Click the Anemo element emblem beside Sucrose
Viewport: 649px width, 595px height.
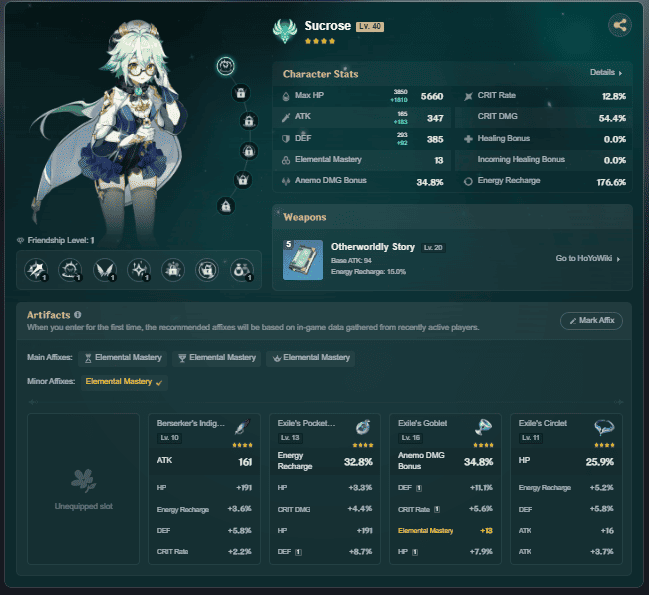click(x=285, y=31)
